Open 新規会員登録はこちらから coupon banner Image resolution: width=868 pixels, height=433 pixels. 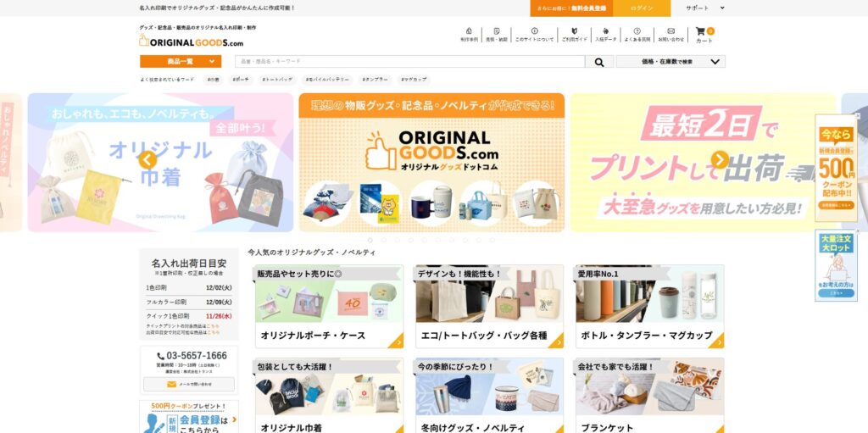189,417
